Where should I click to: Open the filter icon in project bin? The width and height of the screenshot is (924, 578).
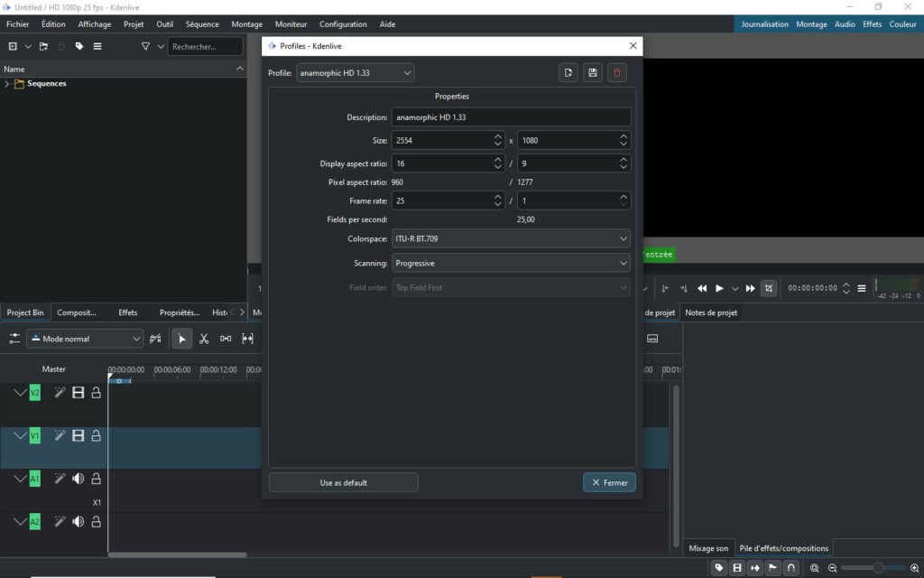[145, 46]
